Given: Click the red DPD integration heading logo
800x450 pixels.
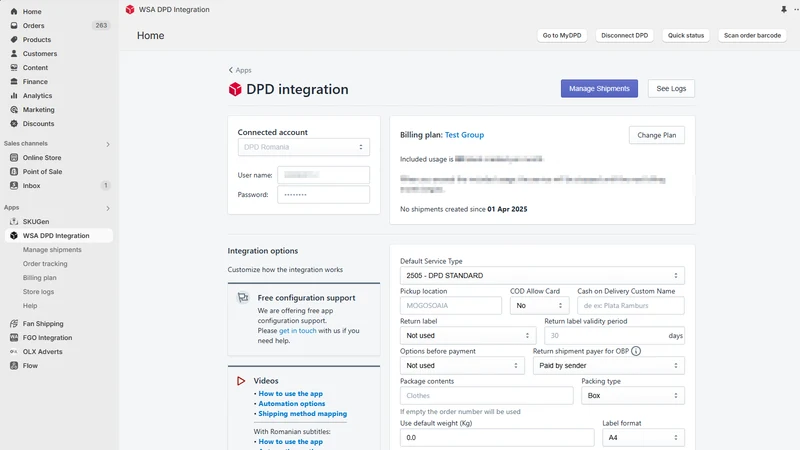Looking at the screenshot, I should point(235,89).
